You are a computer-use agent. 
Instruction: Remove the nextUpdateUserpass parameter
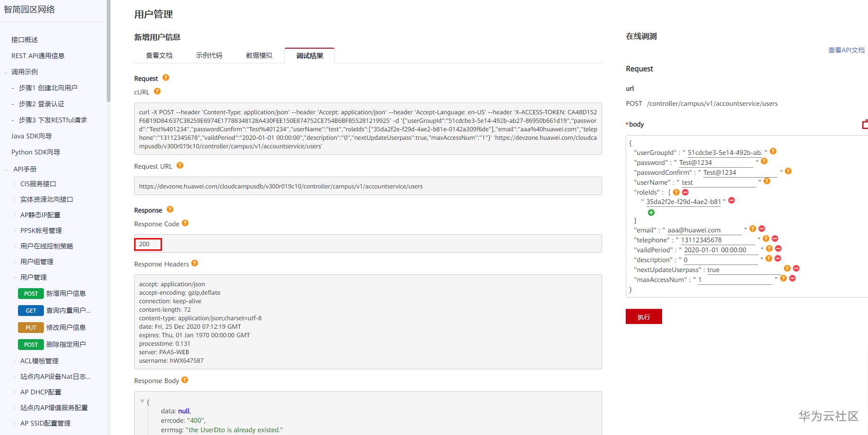[x=796, y=268]
